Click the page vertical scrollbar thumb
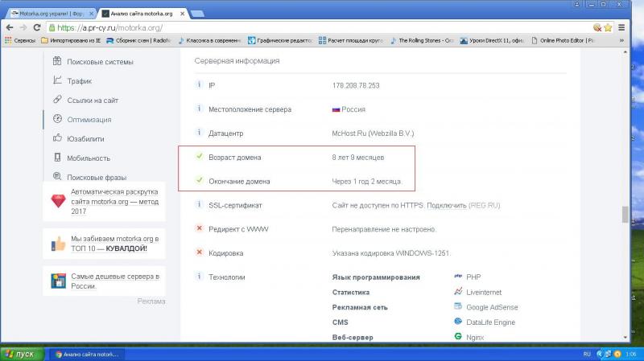 point(623,215)
